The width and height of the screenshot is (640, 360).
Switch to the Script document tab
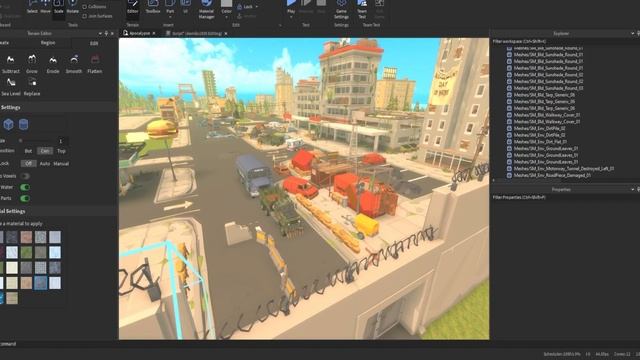coord(197,33)
